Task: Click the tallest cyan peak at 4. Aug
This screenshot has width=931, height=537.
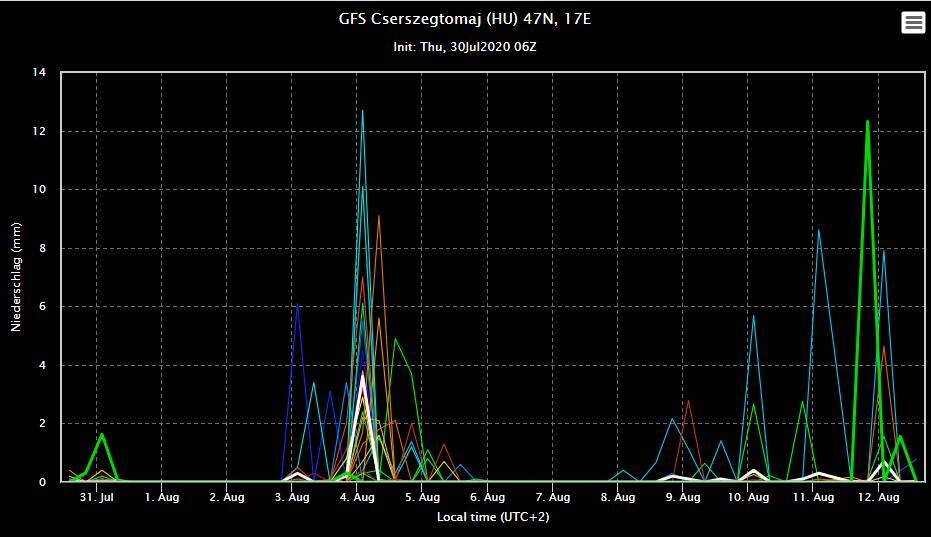Action: point(362,111)
